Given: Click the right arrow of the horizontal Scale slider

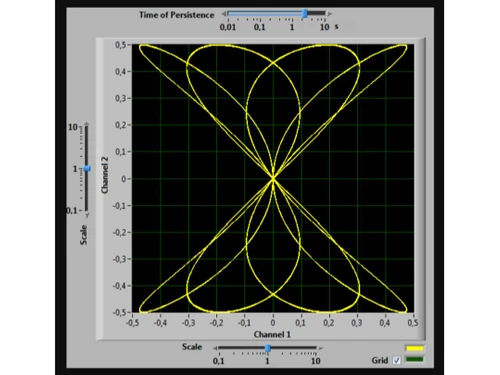Looking at the screenshot, I should point(320,348).
